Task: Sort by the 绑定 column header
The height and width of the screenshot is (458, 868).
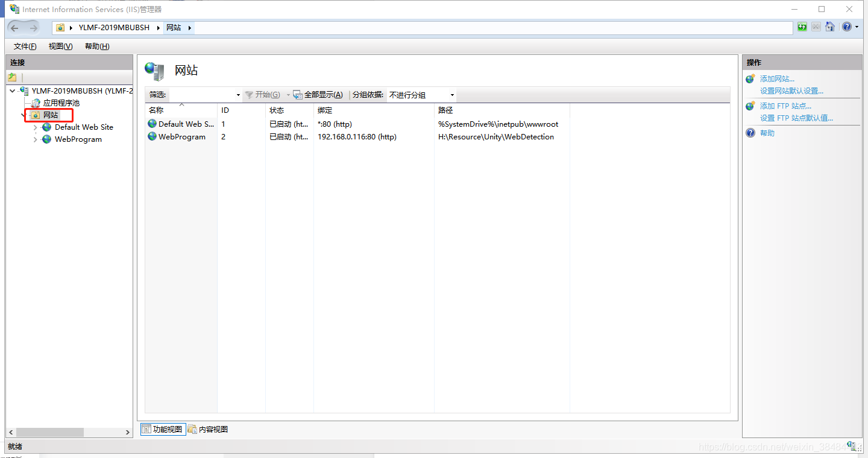Action: coord(374,110)
